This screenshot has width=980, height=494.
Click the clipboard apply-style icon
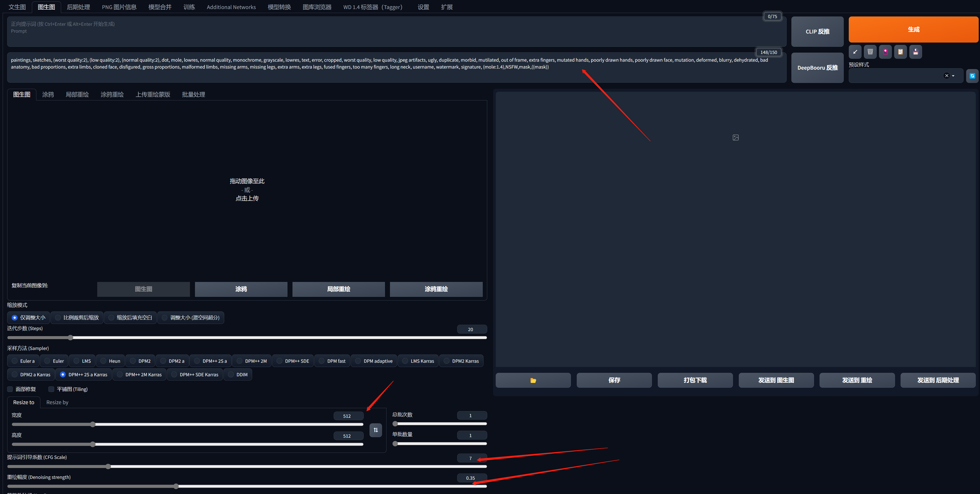point(901,52)
